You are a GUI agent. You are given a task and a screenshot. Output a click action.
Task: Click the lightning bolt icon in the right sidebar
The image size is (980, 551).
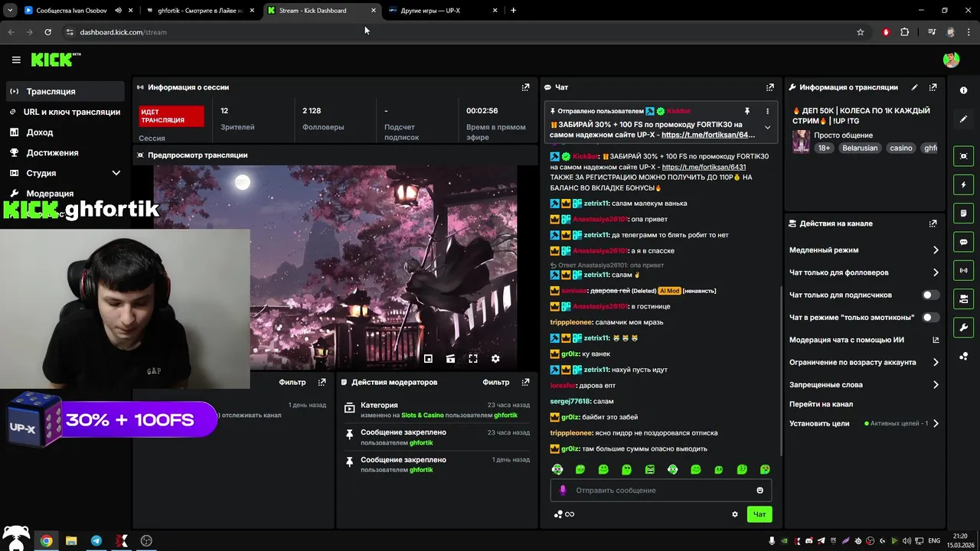(x=963, y=184)
